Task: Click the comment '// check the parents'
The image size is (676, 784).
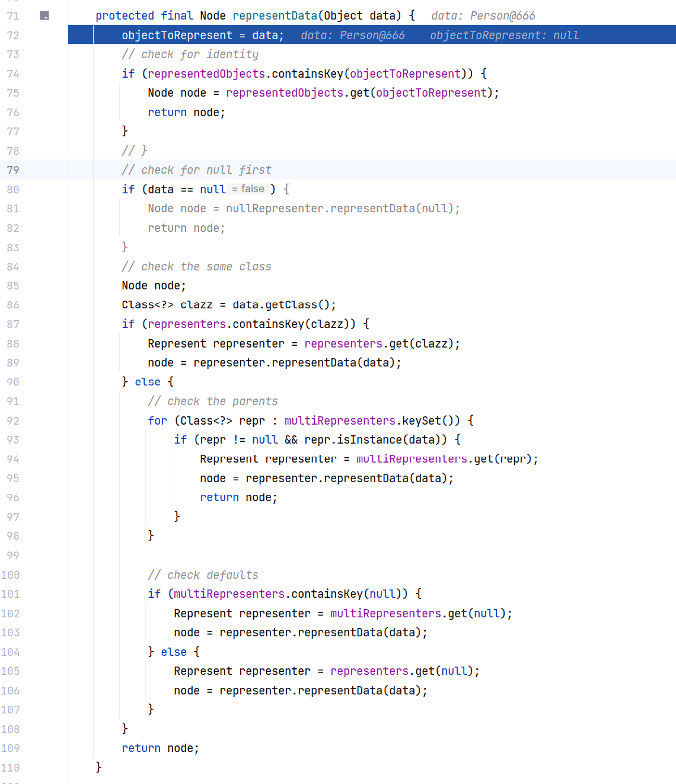Action: click(x=213, y=401)
